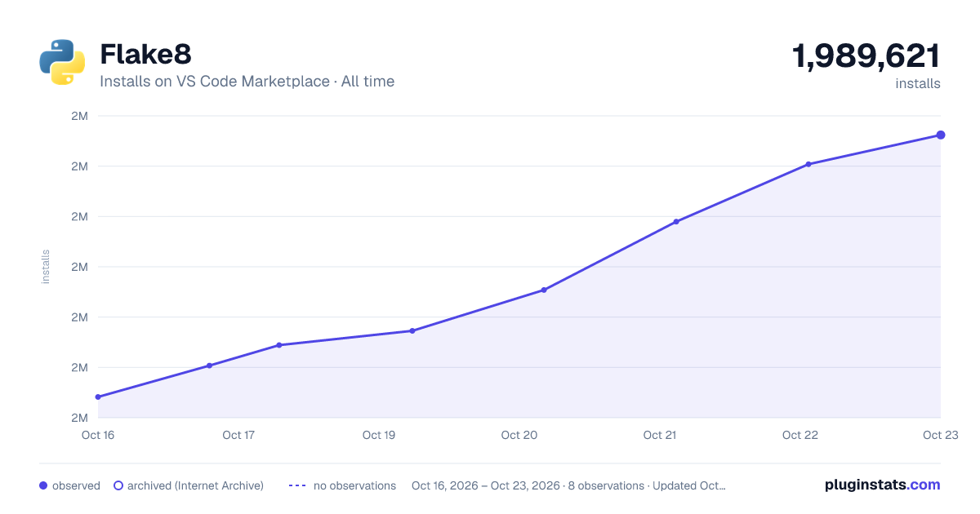Click the Oct 22 x-axis label
Screen dimensions: 980x514
[x=800, y=435]
